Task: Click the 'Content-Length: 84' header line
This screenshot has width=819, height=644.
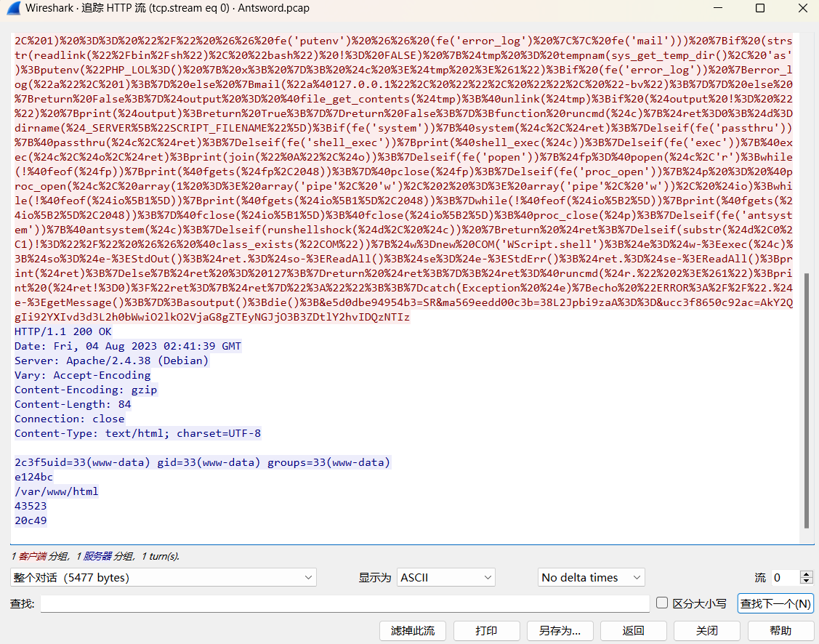Action: click(x=73, y=405)
